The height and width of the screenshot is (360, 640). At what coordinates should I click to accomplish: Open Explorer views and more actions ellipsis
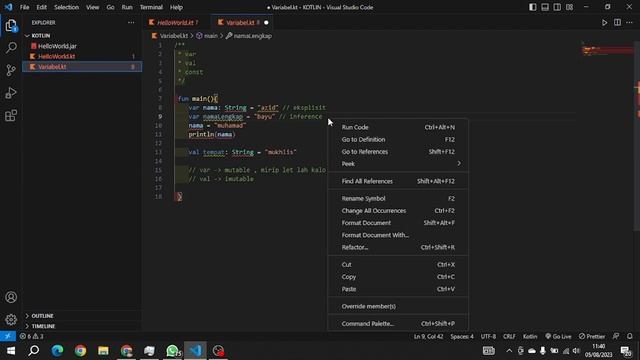tap(131, 22)
